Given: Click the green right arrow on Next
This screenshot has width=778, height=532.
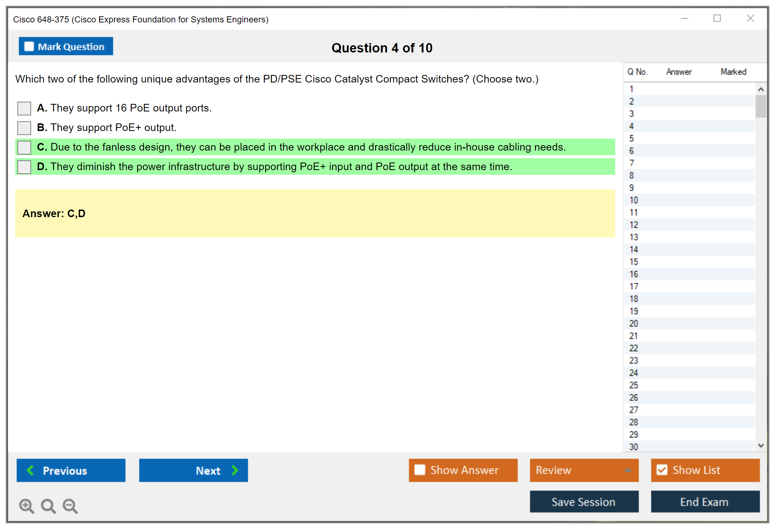Looking at the screenshot, I should (235, 470).
